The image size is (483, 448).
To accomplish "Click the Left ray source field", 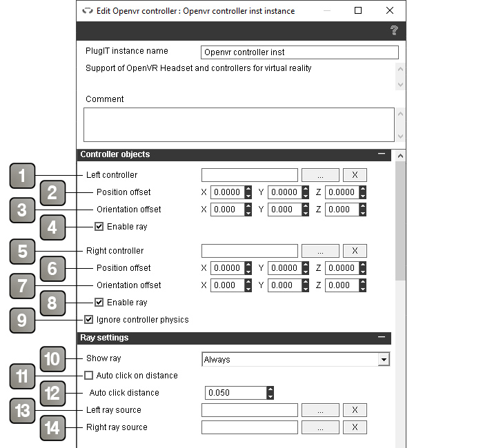I will [250, 410].
